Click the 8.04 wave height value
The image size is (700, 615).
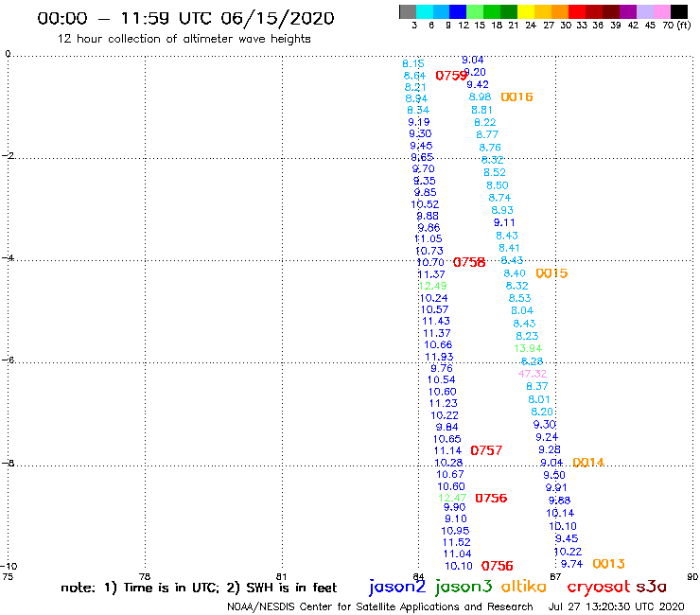[522, 310]
